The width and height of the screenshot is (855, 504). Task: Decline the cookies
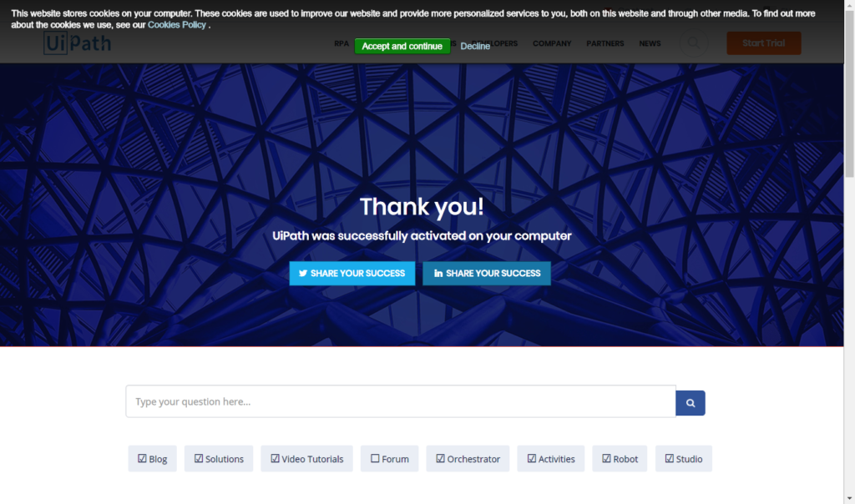click(475, 47)
